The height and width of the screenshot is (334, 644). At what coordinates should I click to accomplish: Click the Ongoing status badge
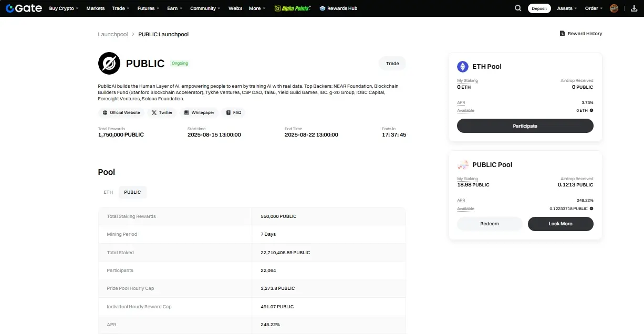(x=180, y=63)
